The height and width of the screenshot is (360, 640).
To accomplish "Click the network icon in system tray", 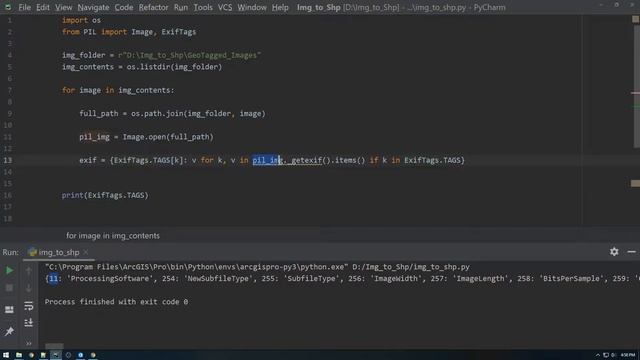I will click(606, 355).
